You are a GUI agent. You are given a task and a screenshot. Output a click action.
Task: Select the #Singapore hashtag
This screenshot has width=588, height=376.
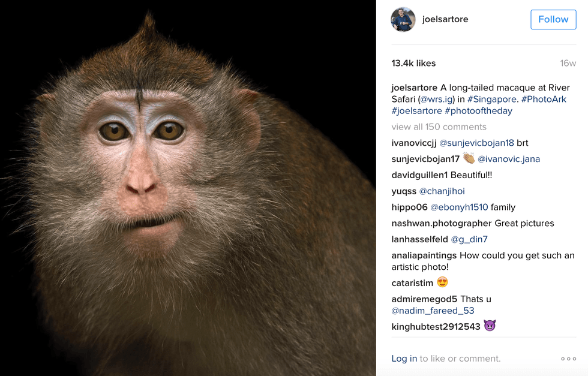point(491,99)
